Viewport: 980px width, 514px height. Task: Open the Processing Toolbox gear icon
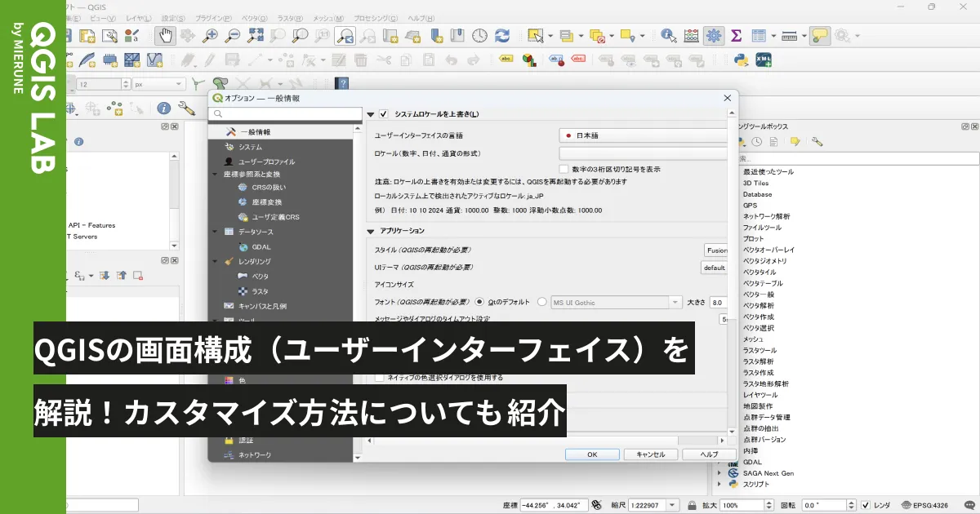[714, 35]
